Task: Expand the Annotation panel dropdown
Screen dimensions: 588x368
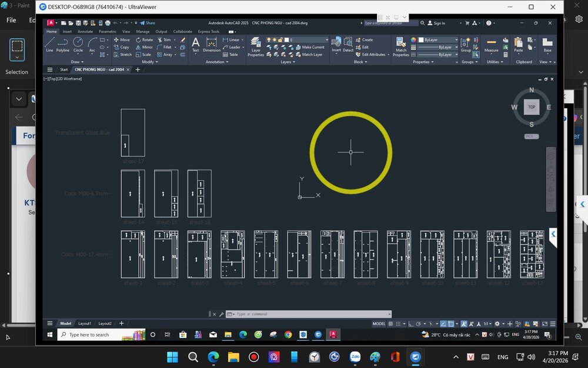Action: pyautogui.click(x=217, y=62)
